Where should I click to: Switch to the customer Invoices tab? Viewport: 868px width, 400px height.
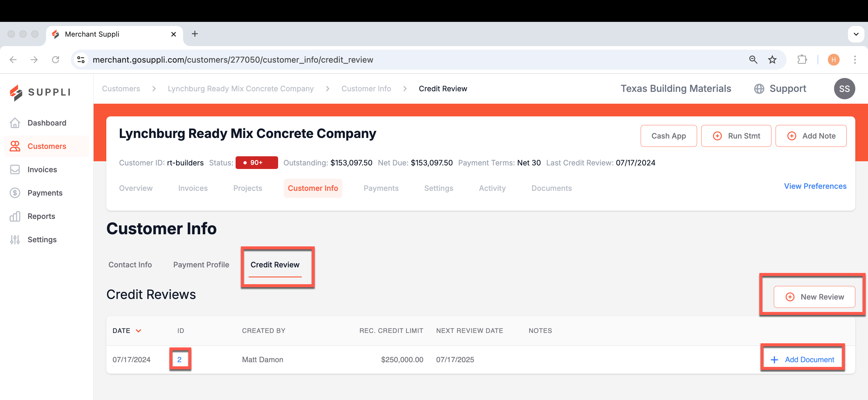[193, 188]
